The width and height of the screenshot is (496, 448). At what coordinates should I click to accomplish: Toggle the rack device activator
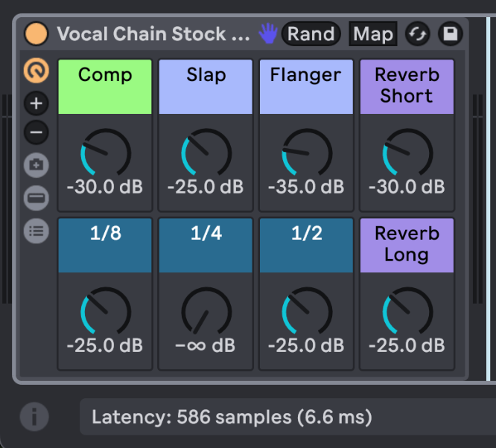click(x=36, y=33)
